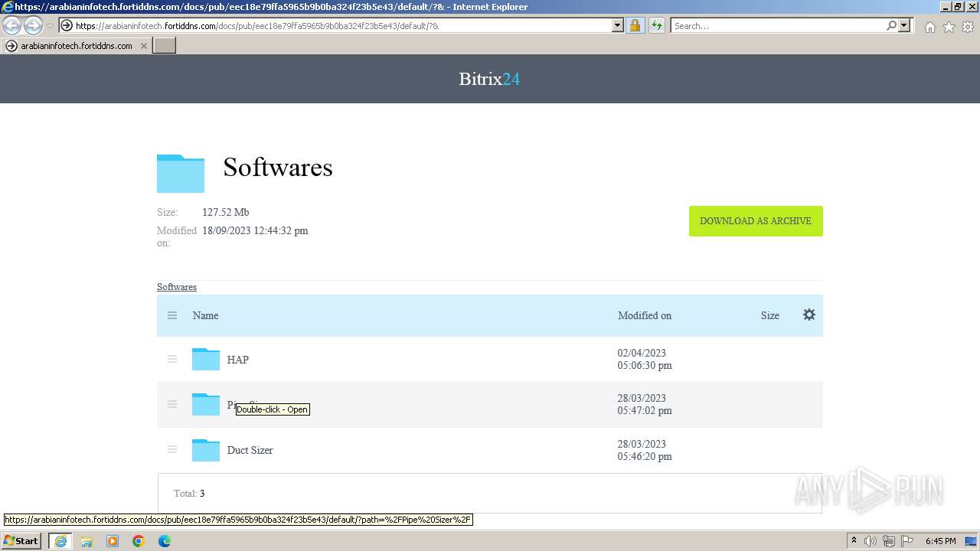This screenshot has height=551, width=980.
Task: Open a new blank tab
Action: point(165,46)
